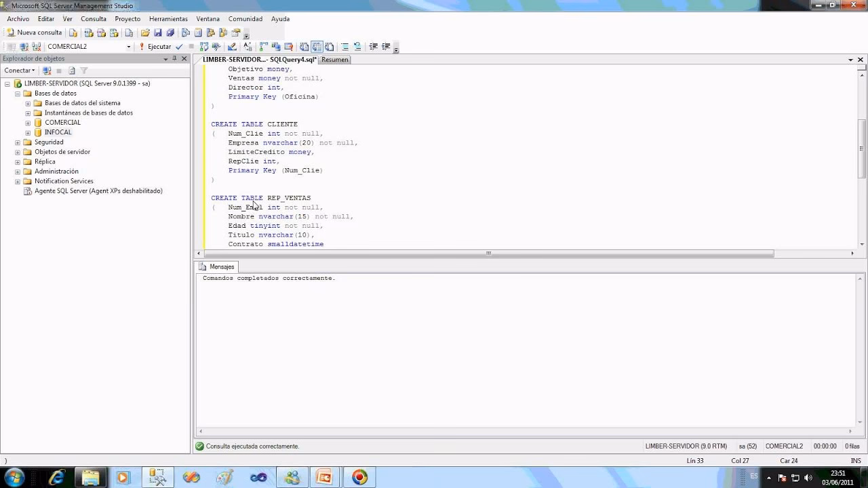Toggle SQLCMD mode icon
Screen dimensions: 868x488
pos(288,47)
